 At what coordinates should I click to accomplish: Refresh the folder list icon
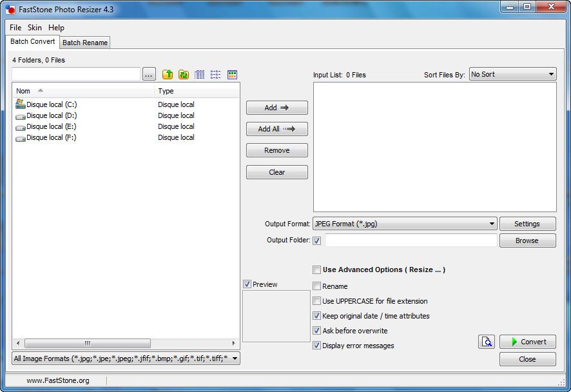(x=184, y=74)
